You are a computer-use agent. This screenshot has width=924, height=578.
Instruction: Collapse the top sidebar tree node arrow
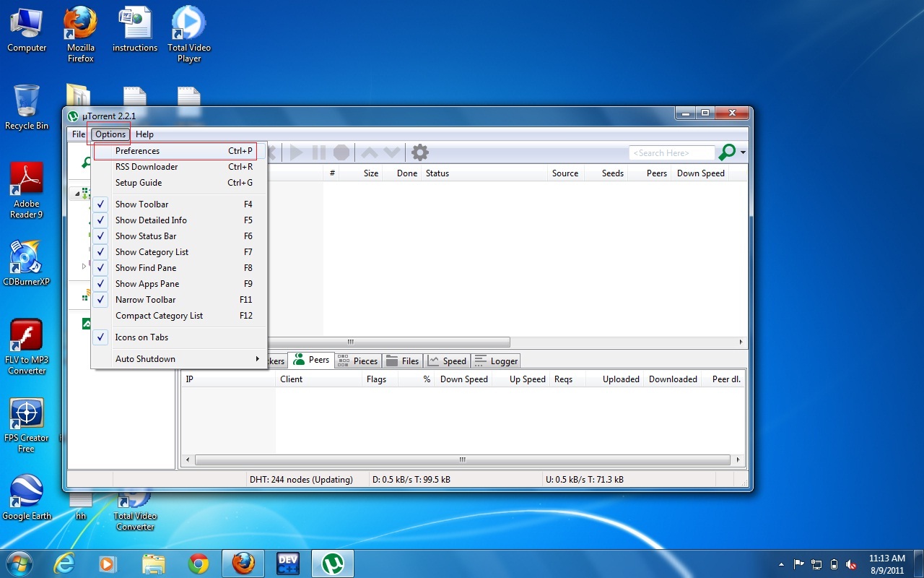tap(77, 194)
